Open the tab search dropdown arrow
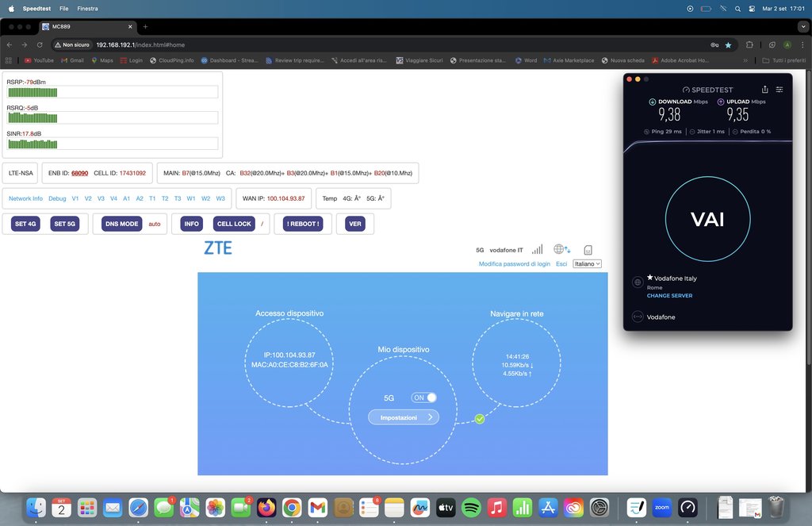 coord(804,26)
